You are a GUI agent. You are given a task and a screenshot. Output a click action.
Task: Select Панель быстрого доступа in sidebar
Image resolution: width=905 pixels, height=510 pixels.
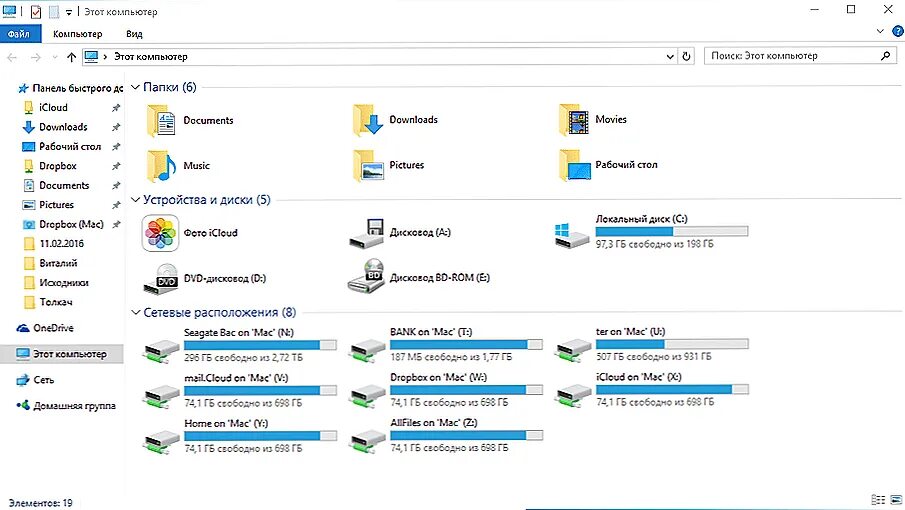[x=70, y=88]
